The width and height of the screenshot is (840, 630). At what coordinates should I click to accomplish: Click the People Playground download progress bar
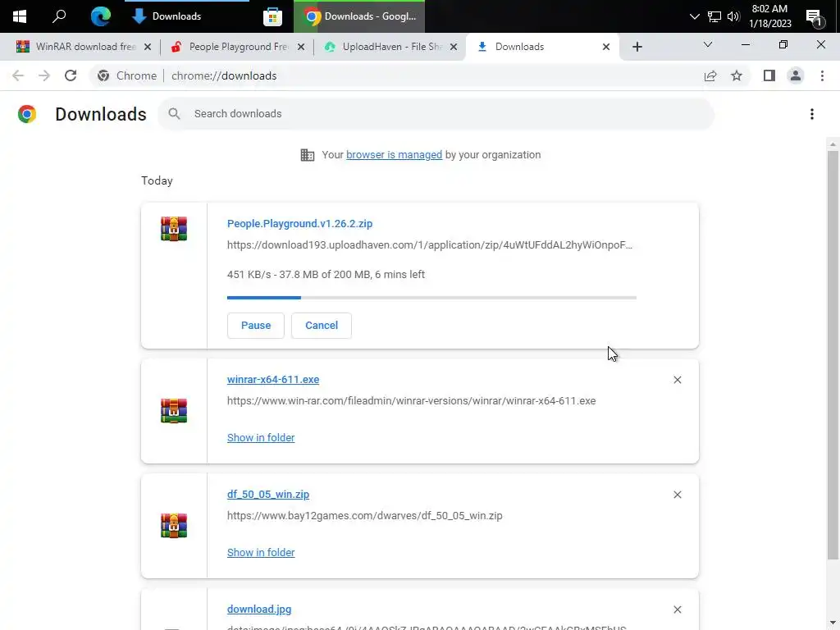(x=431, y=297)
